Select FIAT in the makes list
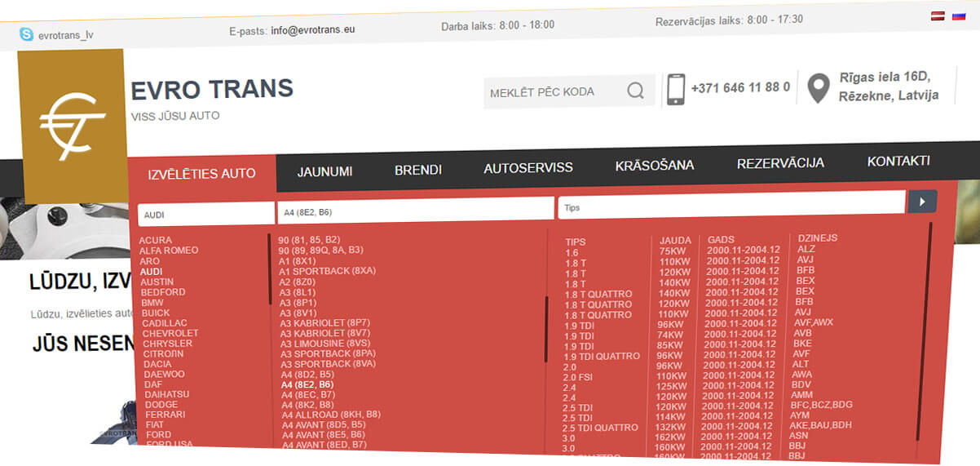This screenshot has height=466, width=980. tap(155, 425)
